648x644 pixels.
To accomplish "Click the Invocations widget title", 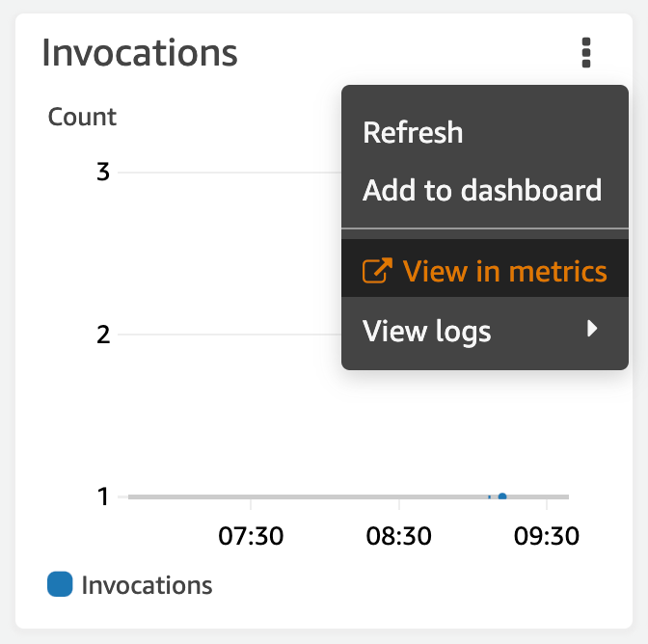I will (140, 52).
